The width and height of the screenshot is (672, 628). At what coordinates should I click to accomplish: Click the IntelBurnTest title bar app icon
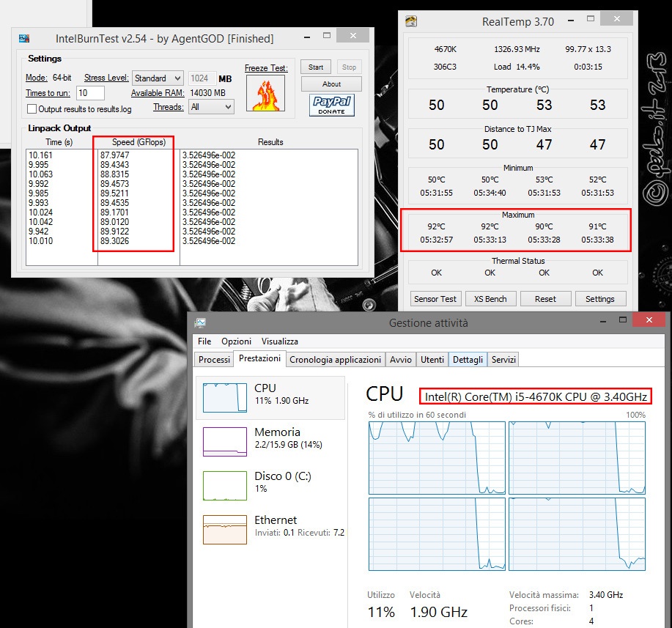point(24,39)
